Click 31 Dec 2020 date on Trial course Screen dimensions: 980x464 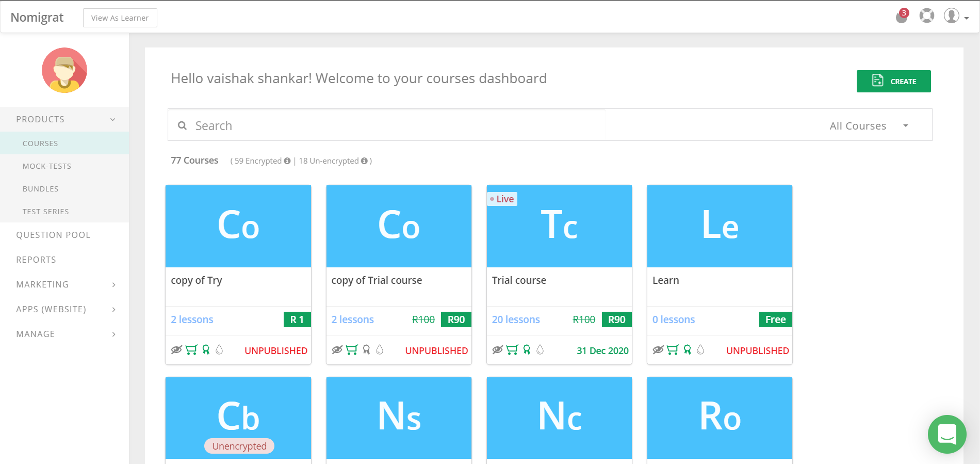pyautogui.click(x=602, y=350)
